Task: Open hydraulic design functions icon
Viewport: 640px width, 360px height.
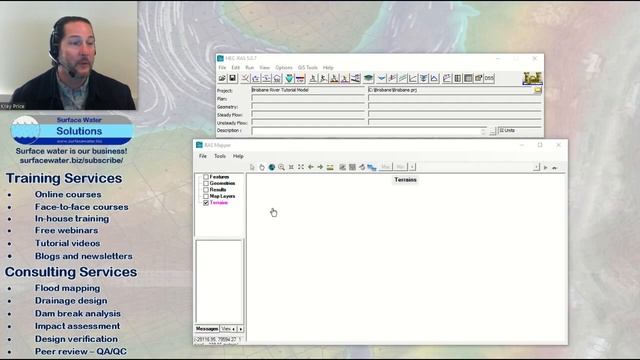Action: pos(356,78)
